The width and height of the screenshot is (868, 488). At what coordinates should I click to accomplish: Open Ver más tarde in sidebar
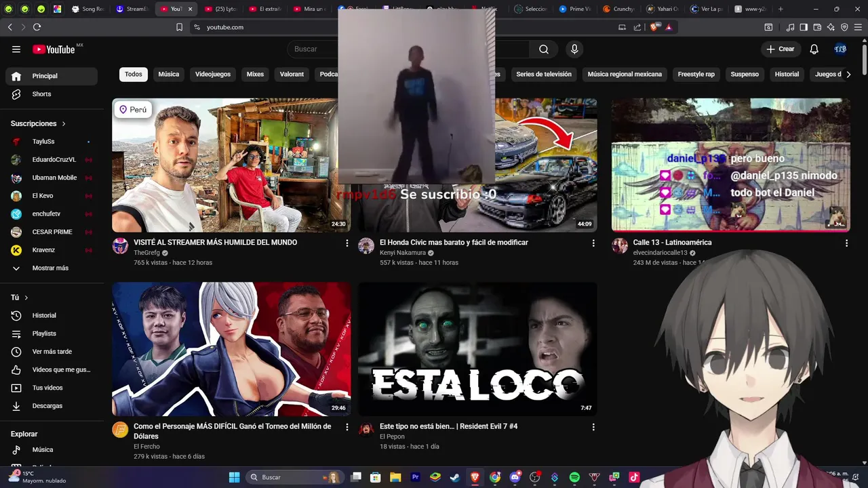click(x=52, y=352)
